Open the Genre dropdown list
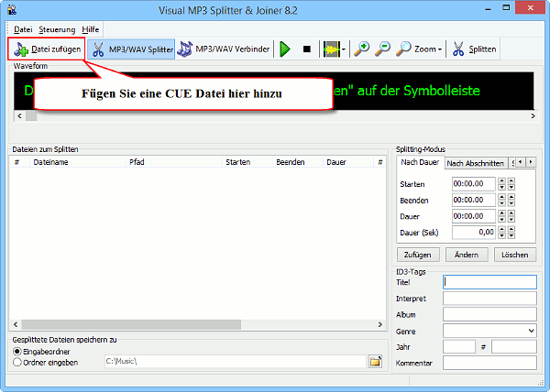 coord(531,331)
